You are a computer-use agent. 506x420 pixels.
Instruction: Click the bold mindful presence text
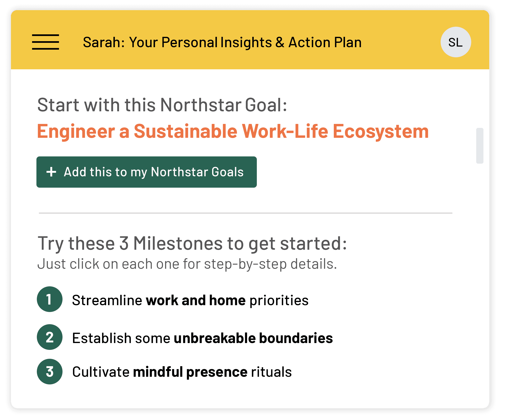click(x=190, y=372)
